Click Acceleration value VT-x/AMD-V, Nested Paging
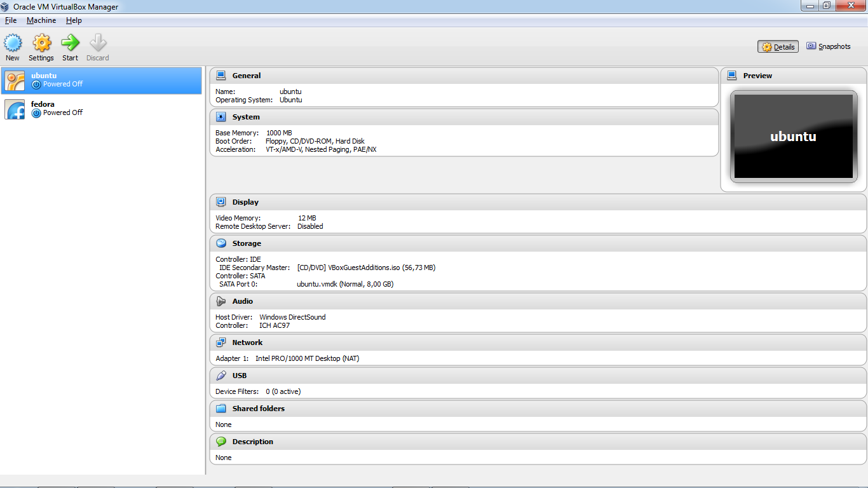This screenshot has height=488, width=868. (321, 149)
